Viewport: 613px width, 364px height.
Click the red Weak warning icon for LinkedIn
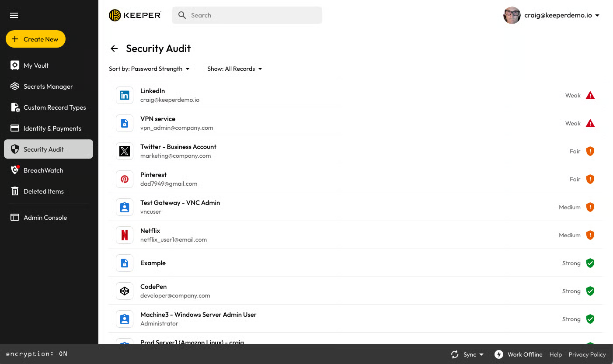point(590,95)
